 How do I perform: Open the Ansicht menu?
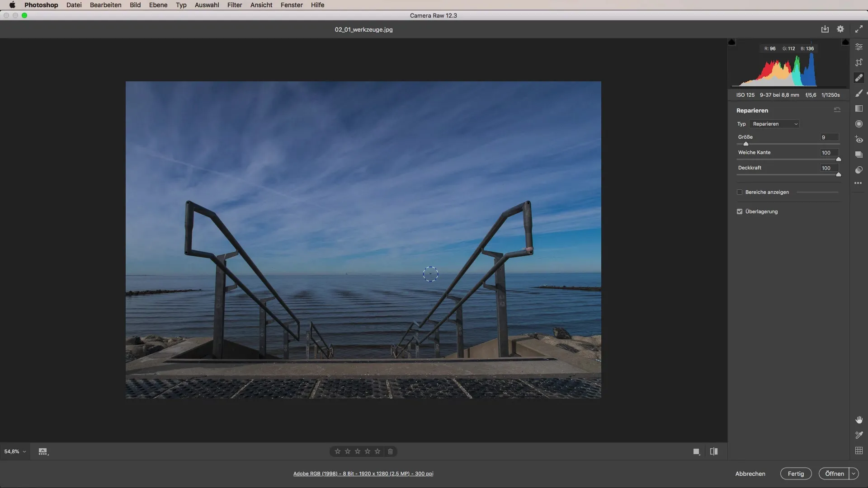click(261, 5)
